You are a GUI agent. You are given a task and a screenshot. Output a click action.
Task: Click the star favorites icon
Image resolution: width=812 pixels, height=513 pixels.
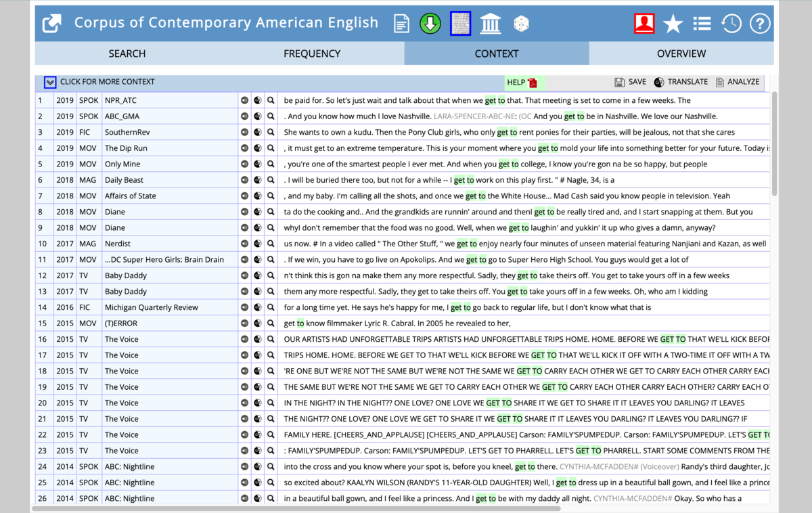pos(673,24)
